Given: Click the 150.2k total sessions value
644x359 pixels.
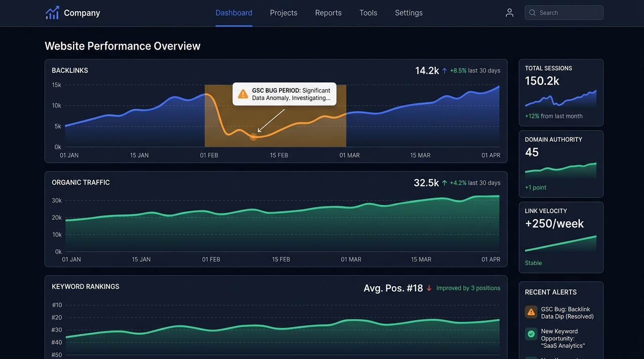Looking at the screenshot, I should click(x=542, y=81).
